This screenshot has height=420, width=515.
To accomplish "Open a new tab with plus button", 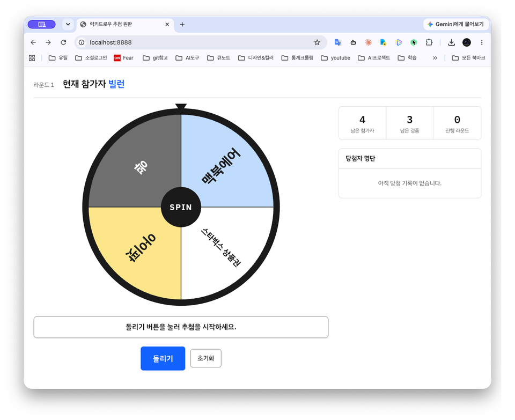I will tap(182, 24).
